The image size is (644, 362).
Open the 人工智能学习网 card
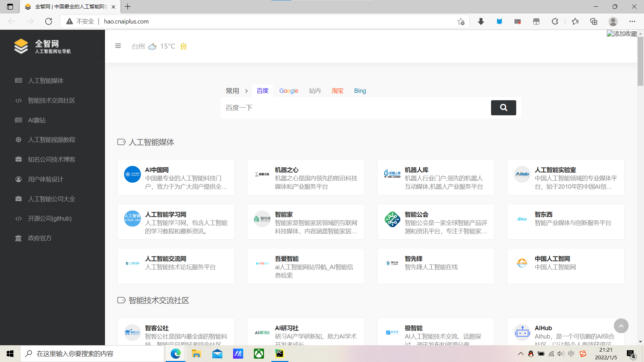point(176,222)
